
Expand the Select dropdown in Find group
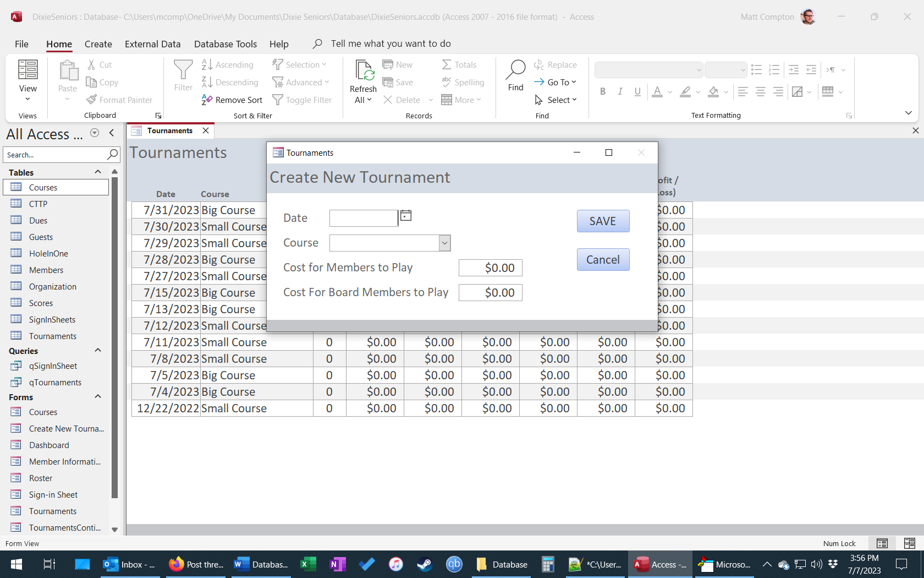555,100
